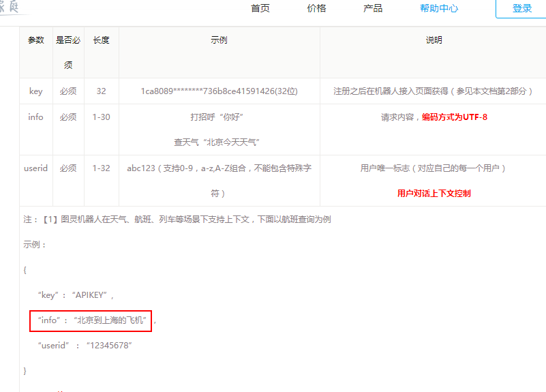This screenshot has height=392, width=546.
Task: Click the red 编码方式为UTF-8 text
Action: click(x=454, y=117)
